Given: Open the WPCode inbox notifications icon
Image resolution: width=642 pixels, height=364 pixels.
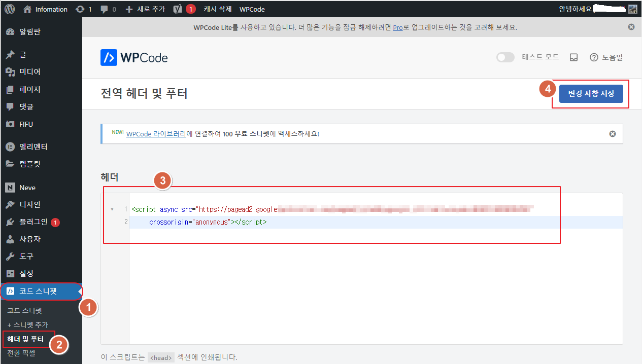Looking at the screenshot, I should point(574,57).
